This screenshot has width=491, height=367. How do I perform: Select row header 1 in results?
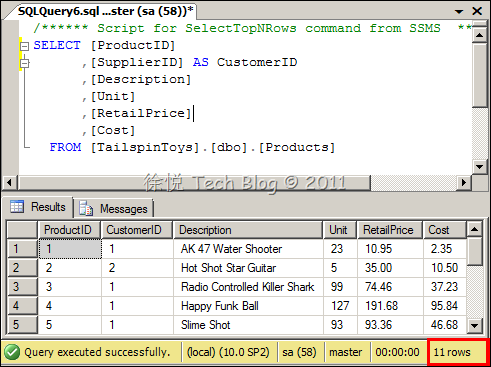(x=22, y=249)
